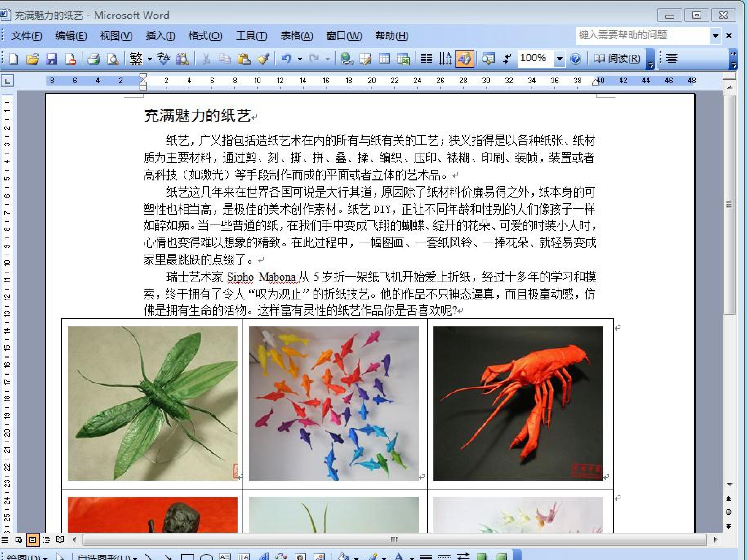Click the Redo arrow icon
Viewport: 747px width, 560px height.
(x=314, y=59)
